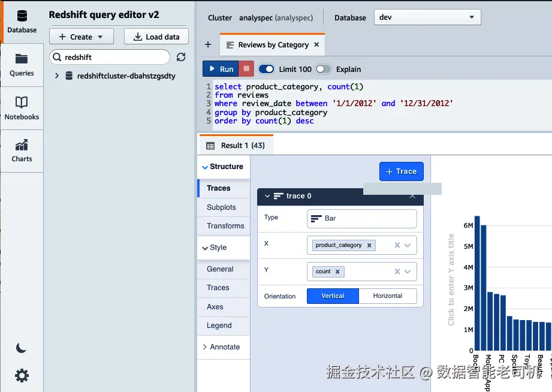Set orientation to Horizontal
Viewport: 552px width, 392px height.
pos(388,296)
